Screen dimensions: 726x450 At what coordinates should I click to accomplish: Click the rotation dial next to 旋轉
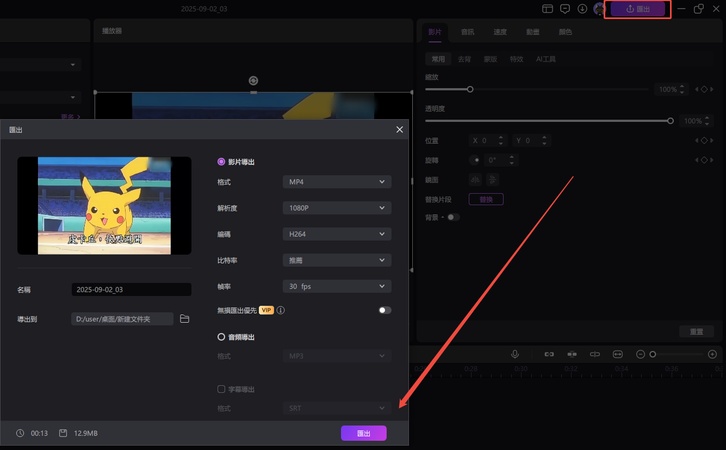pyautogui.click(x=476, y=160)
